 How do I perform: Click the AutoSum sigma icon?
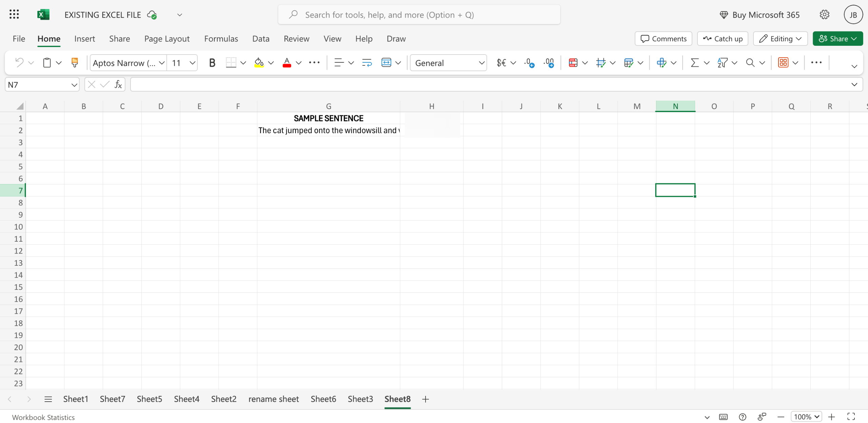point(694,63)
